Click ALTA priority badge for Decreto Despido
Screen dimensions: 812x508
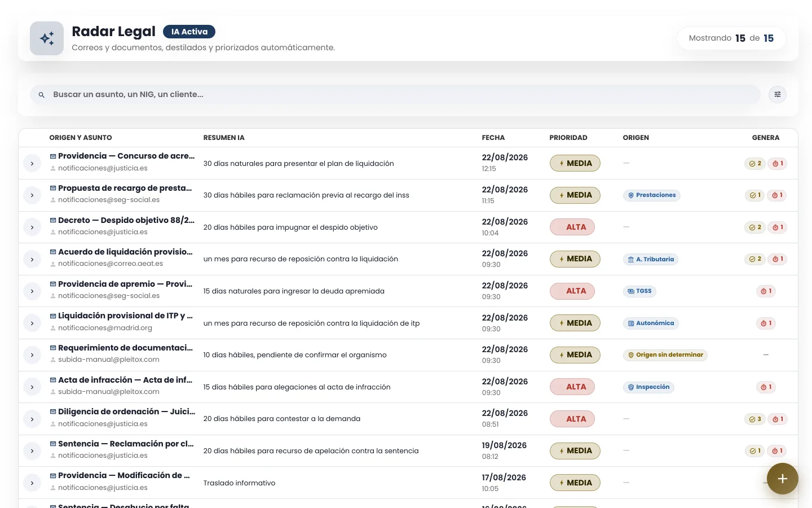coord(572,227)
